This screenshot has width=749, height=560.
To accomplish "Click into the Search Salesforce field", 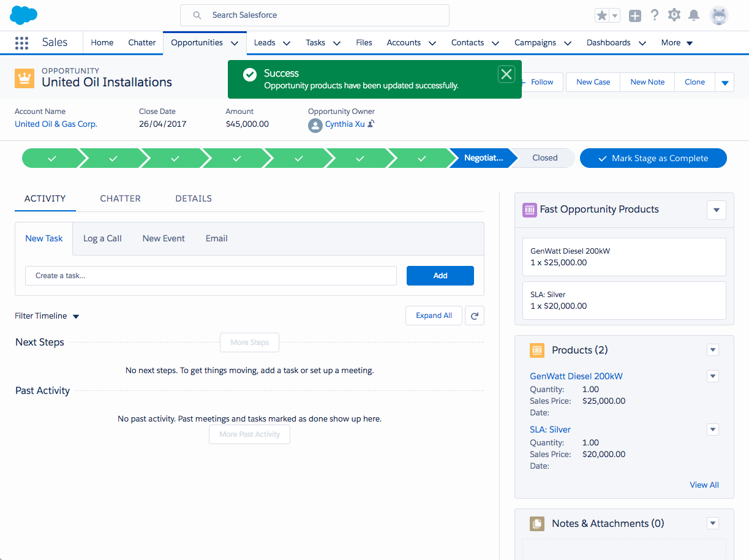I will click(315, 15).
